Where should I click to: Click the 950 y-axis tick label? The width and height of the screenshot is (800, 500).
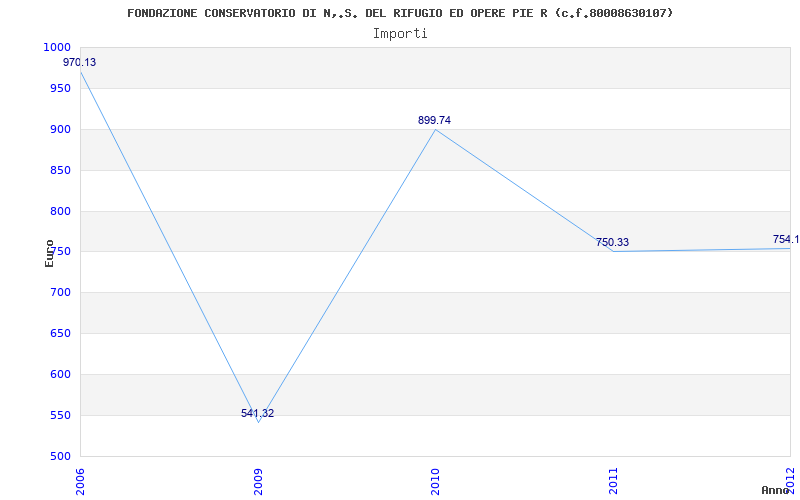tap(60, 88)
